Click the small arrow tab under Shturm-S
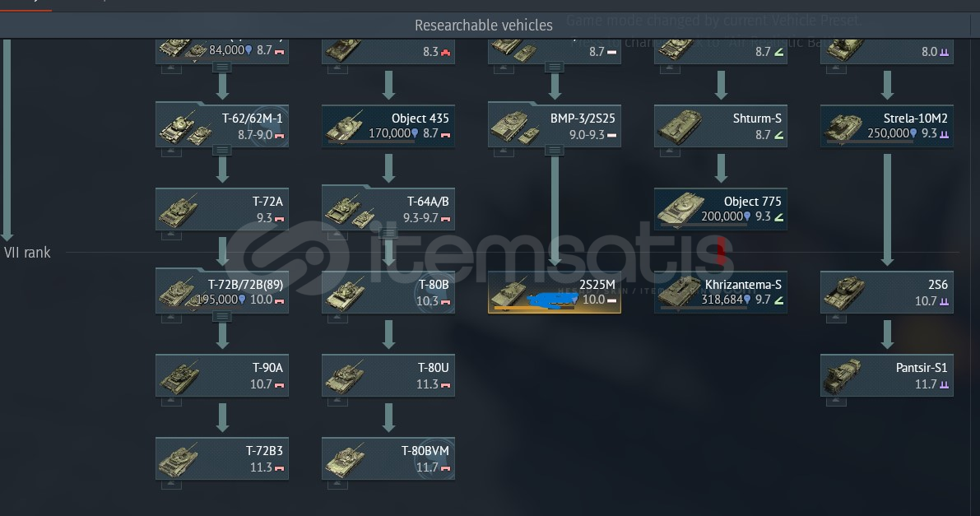980x516 pixels. [x=670, y=152]
